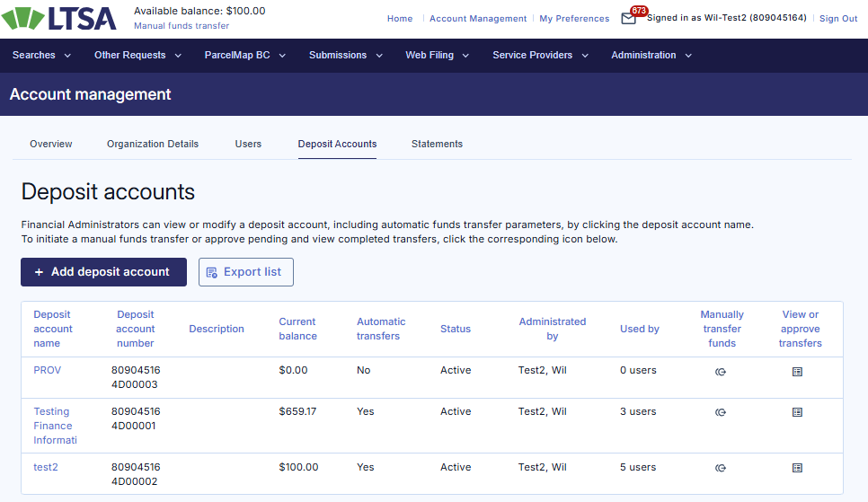868x502 pixels.
Task: Click the Sign Out link
Action: coord(837,19)
